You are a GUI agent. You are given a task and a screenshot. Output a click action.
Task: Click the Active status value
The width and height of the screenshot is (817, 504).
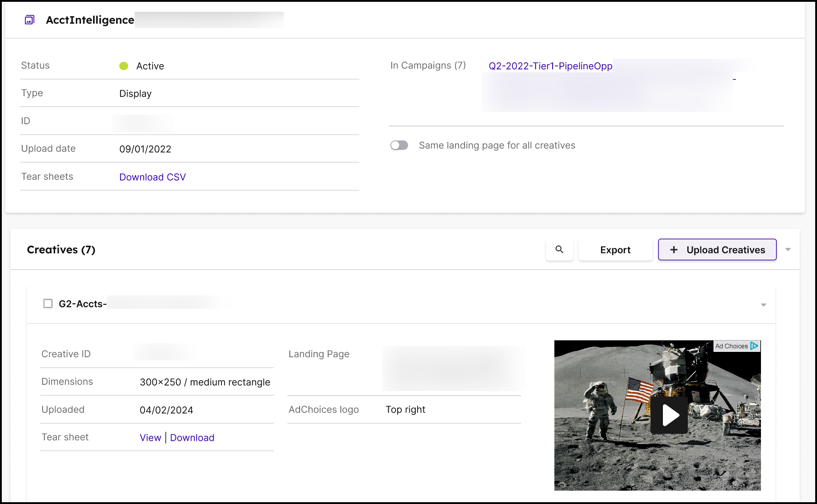(x=150, y=66)
